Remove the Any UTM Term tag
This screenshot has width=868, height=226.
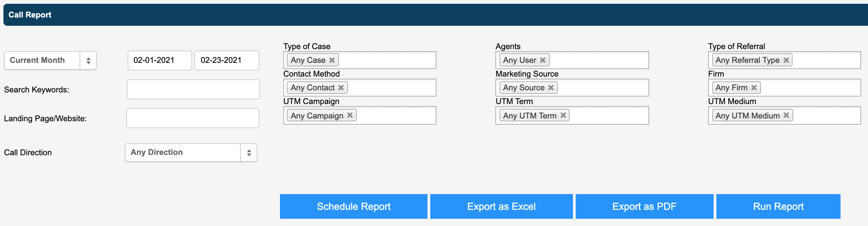(x=563, y=115)
